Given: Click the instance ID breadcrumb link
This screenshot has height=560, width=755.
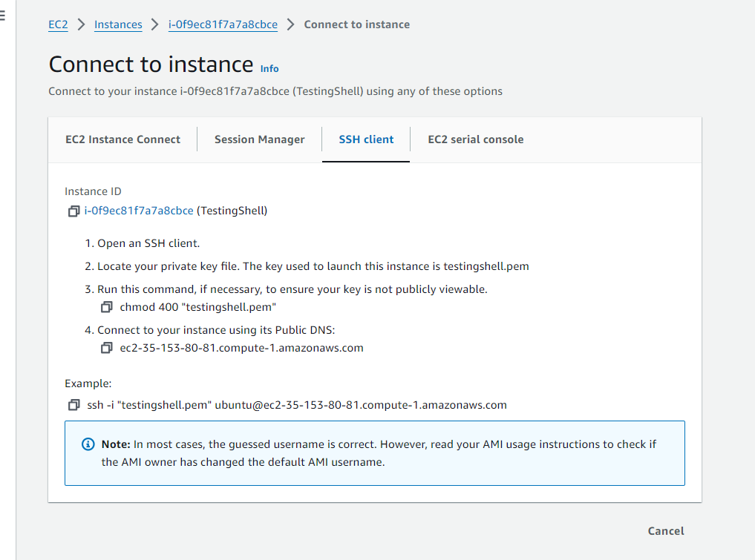Looking at the screenshot, I should 223,24.
